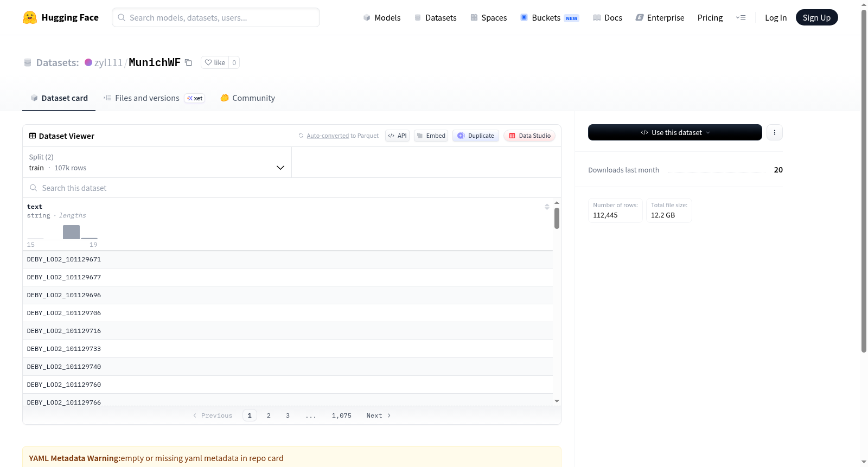Click the Embed button

point(431,136)
